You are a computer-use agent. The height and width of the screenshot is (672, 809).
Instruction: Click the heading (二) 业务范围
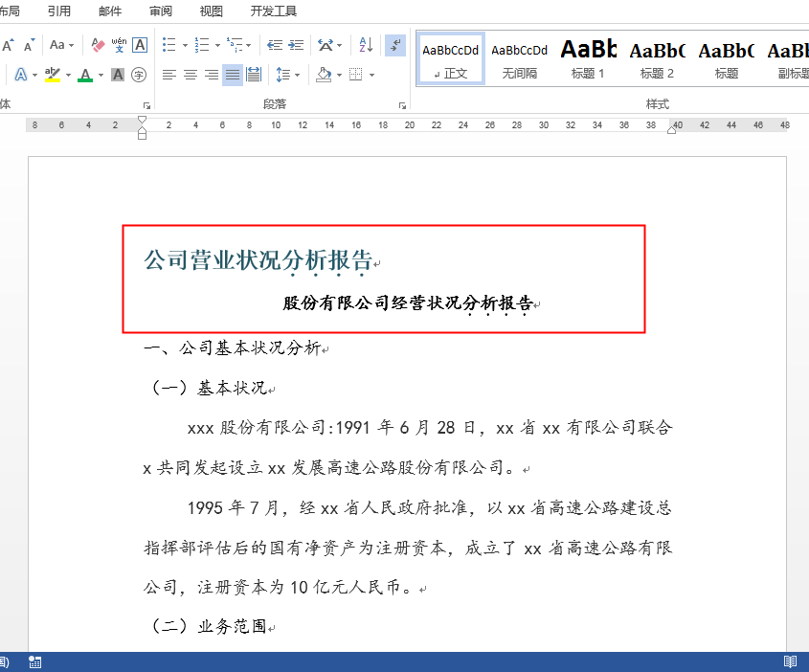209,626
